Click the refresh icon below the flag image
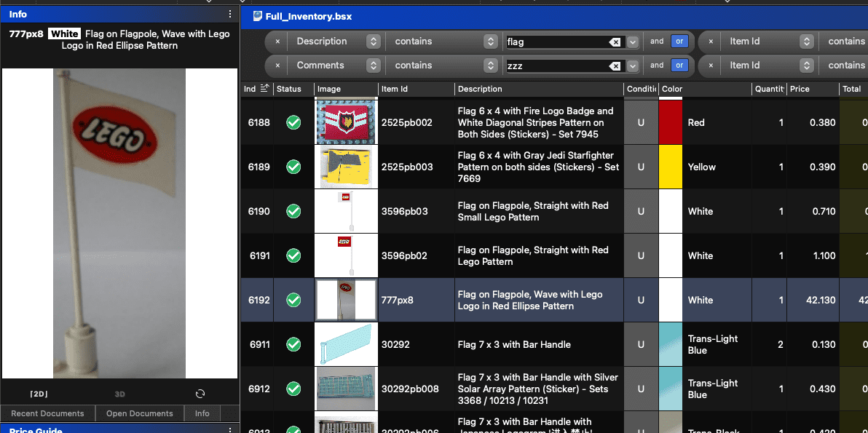868x433 pixels. click(x=200, y=394)
